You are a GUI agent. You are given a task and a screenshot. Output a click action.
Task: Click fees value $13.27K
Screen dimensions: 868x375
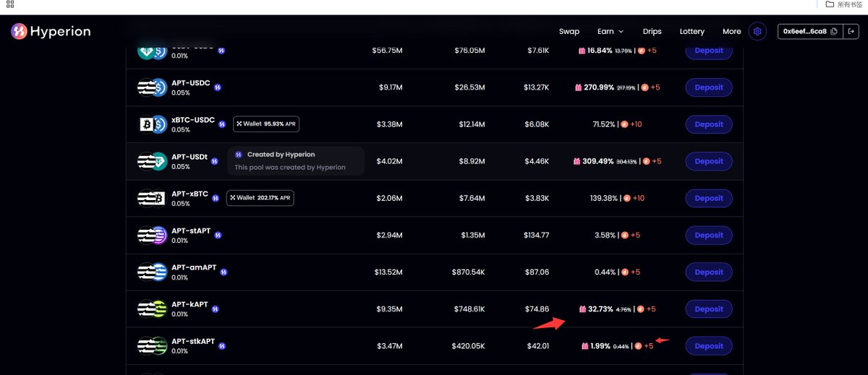tap(537, 87)
